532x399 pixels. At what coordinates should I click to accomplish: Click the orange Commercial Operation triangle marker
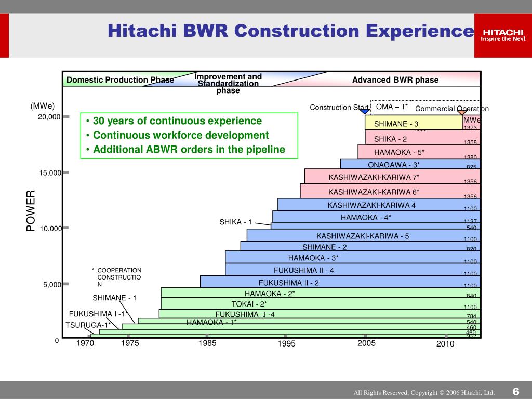[462, 112]
